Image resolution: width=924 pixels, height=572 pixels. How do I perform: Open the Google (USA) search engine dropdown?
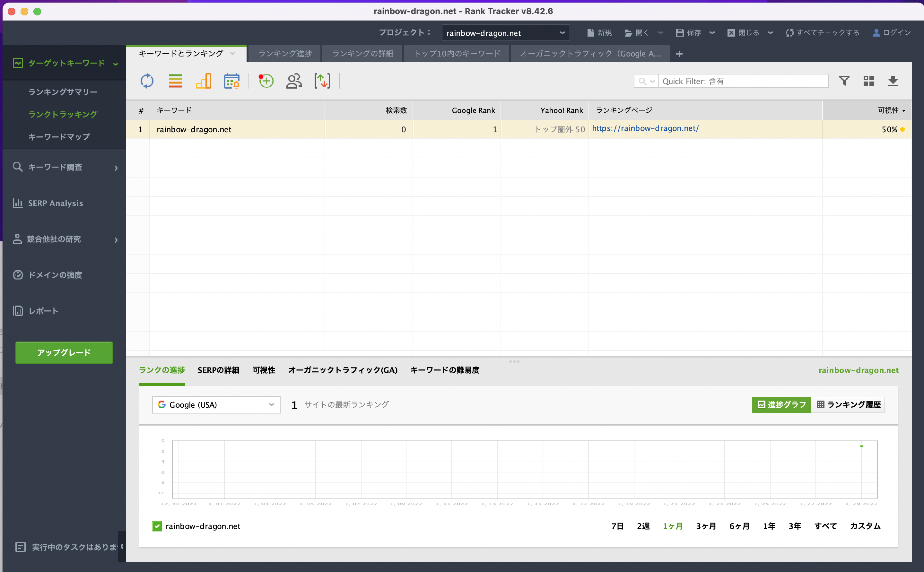point(216,405)
